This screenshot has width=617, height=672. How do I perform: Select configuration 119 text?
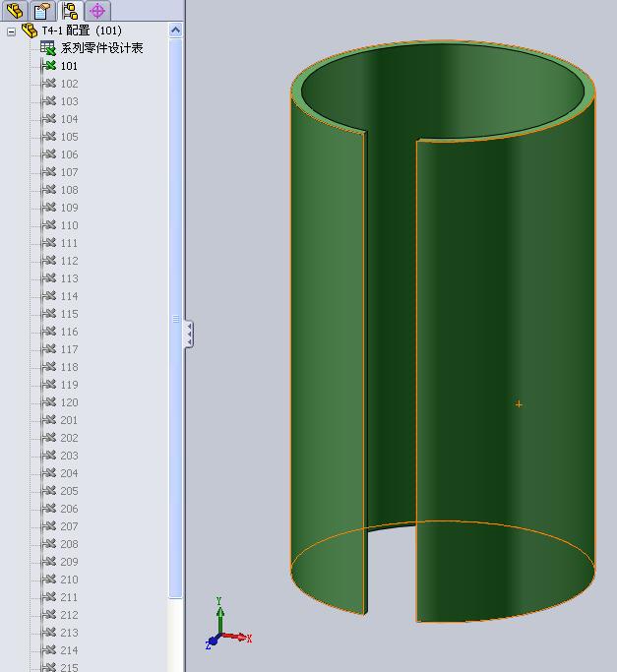point(69,385)
